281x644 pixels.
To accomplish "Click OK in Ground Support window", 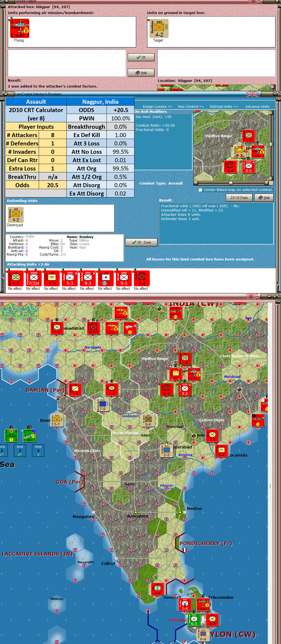I will [x=141, y=57].
